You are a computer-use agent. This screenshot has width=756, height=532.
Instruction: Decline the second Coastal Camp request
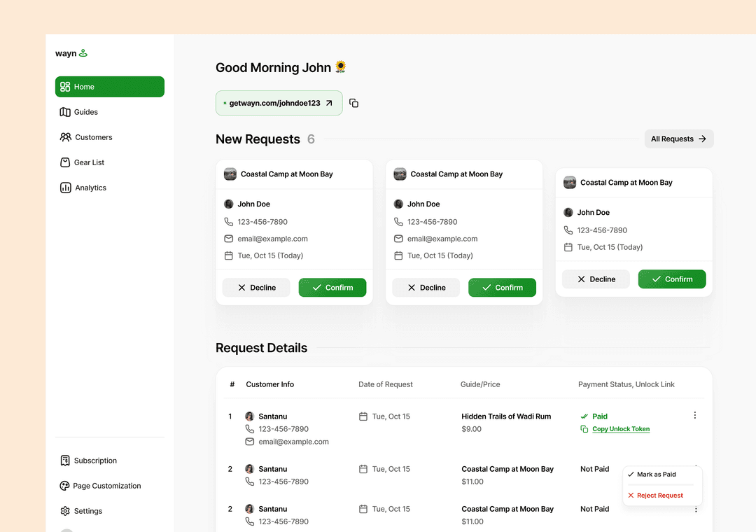426,288
